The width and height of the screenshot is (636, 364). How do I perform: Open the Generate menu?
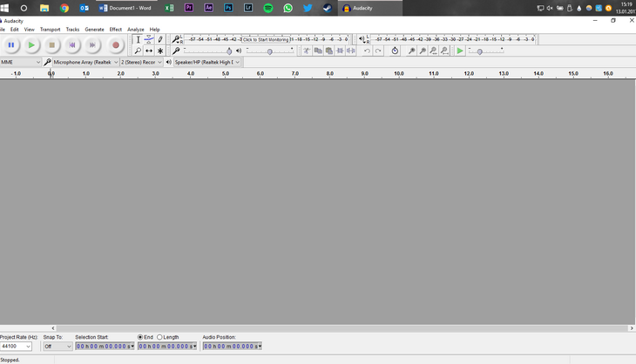(x=94, y=30)
